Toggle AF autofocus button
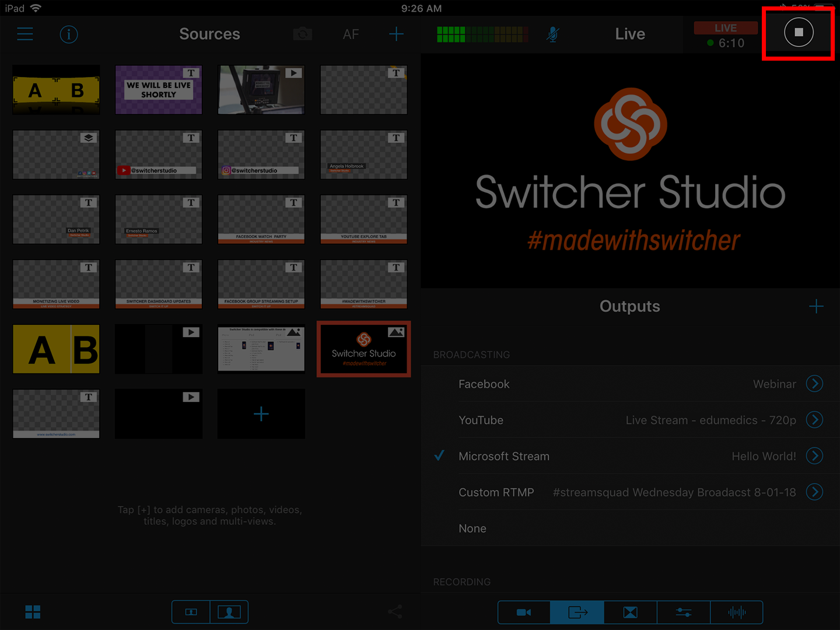This screenshot has height=630, width=840. click(351, 34)
